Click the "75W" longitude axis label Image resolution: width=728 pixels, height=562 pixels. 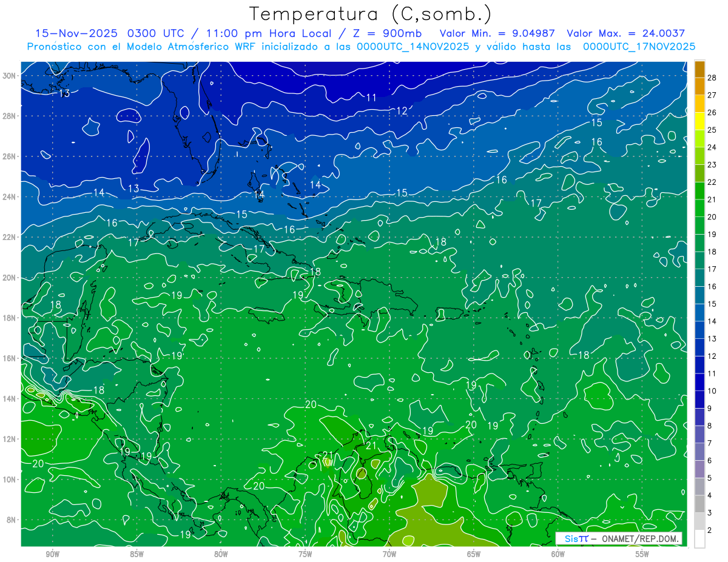pyautogui.click(x=305, y=554)
